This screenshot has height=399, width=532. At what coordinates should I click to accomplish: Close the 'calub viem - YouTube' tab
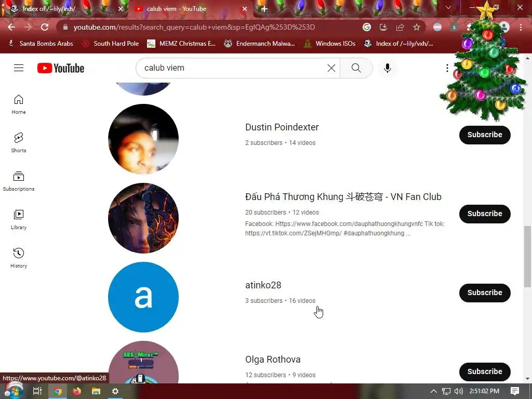(245, 9)
